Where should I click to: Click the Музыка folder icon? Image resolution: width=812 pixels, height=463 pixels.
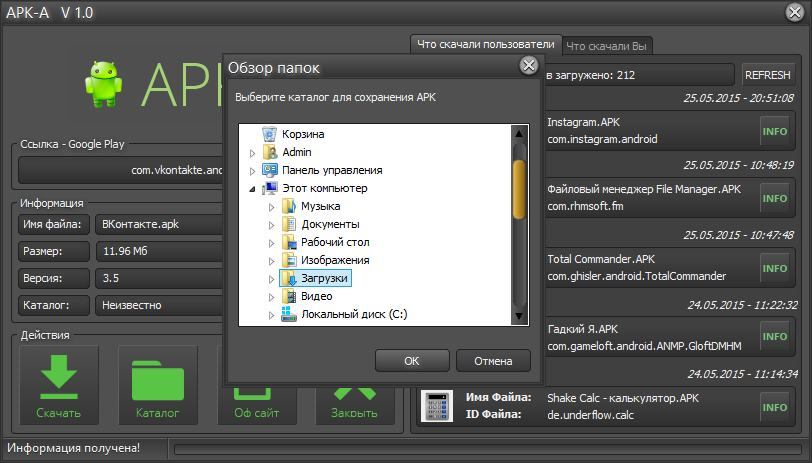pyautogui.click(x=288, y=206)
